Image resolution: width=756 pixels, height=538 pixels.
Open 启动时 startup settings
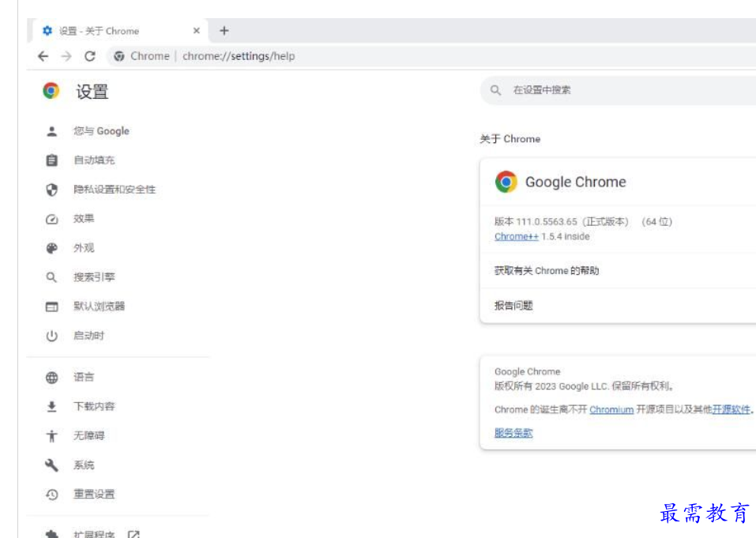pyautogui.click(x=88, y=336)
